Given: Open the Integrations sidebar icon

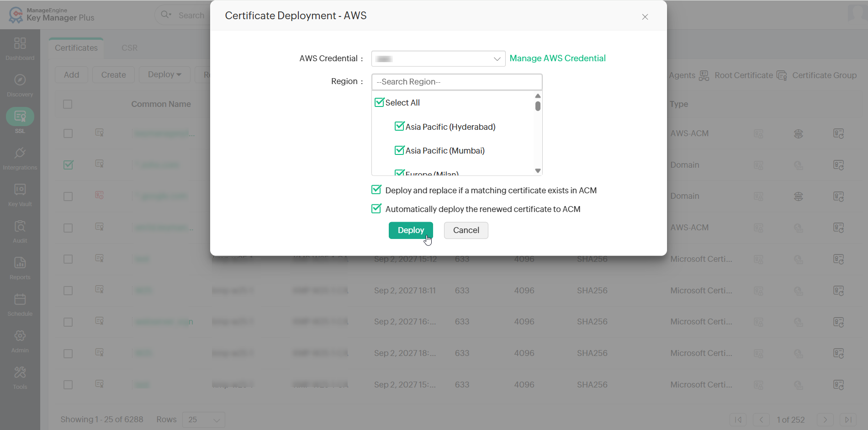Looking at the screenshot, I should point(20,153).
